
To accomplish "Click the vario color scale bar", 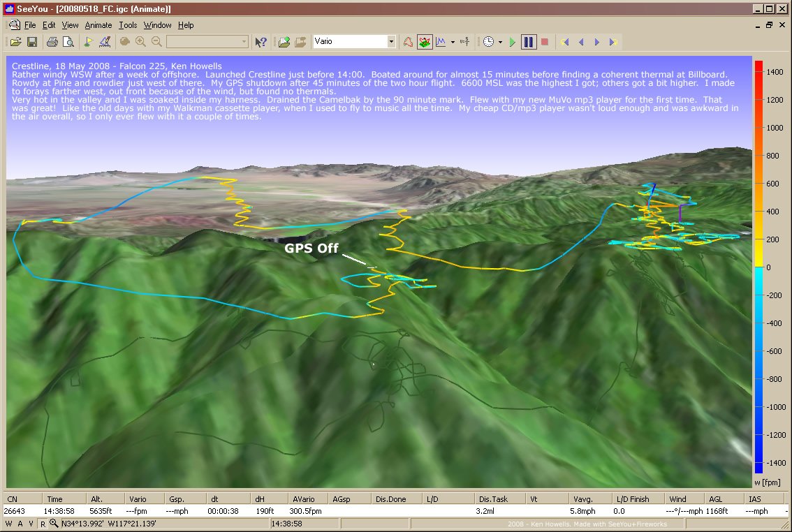I will click(758, 267).
